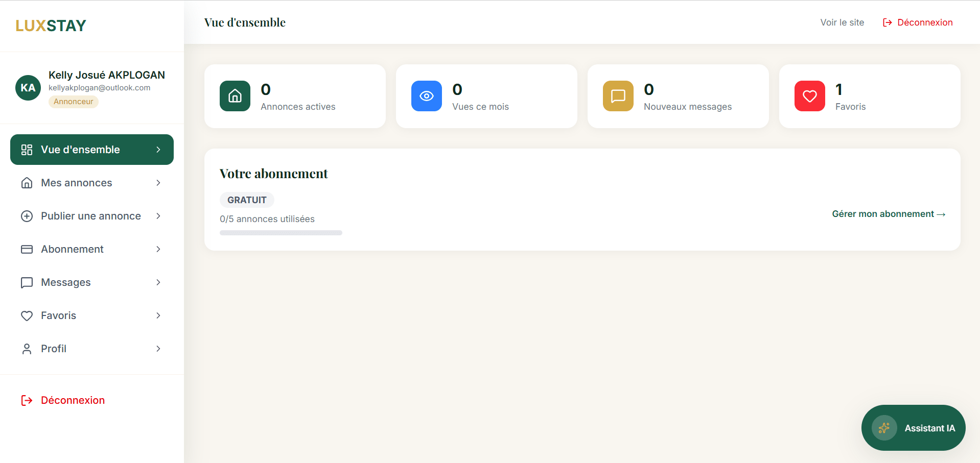
Task: Open the Assistant IA chat button
Action: click(x=913, y=428)
